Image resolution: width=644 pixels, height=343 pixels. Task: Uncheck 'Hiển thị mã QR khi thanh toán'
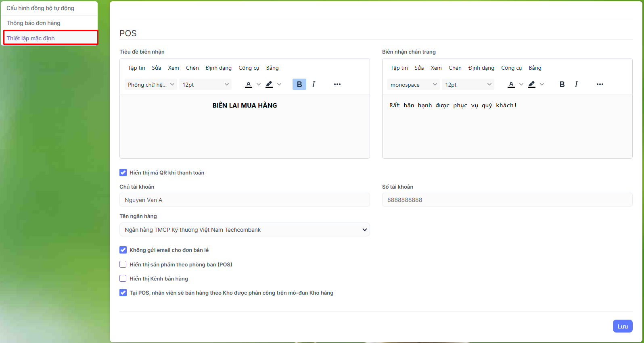pos(123,173)
